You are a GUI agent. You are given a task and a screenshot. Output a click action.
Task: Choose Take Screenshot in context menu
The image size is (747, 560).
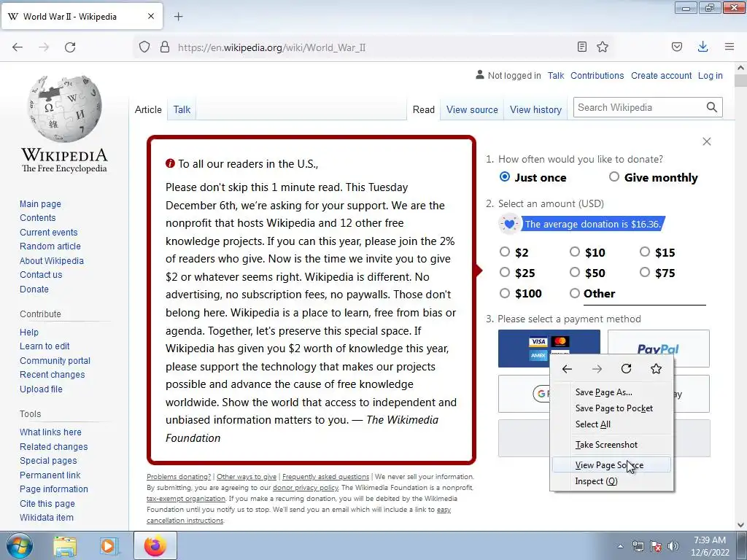tap(612, 445)
